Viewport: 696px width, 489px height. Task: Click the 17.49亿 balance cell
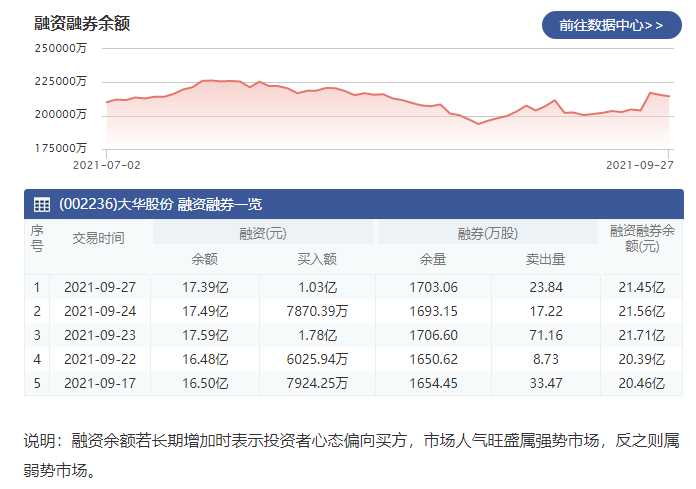coord(205,312)
